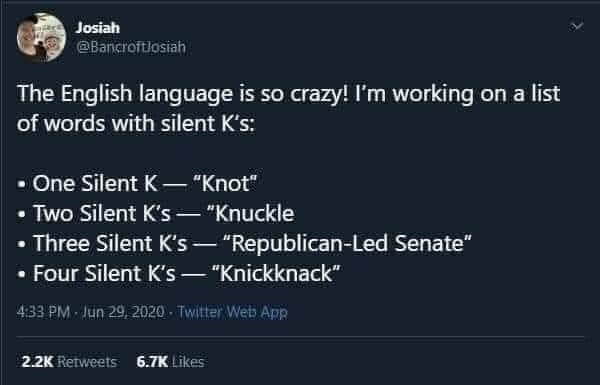Open the Josiah display name profile link
Image resolution: width=600 pixels, height=385 pixels.
(98, 28)
